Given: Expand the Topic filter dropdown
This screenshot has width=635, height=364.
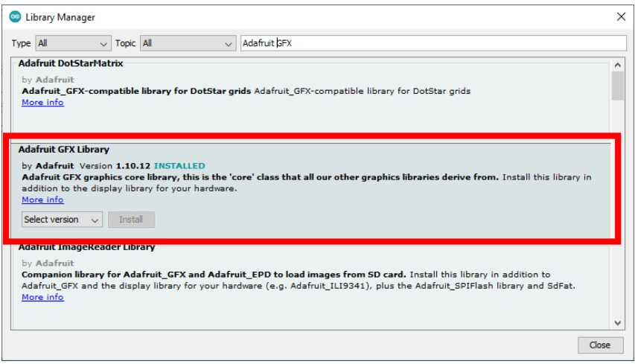Looking at the screenshot, I should click(x=188, y=44).
